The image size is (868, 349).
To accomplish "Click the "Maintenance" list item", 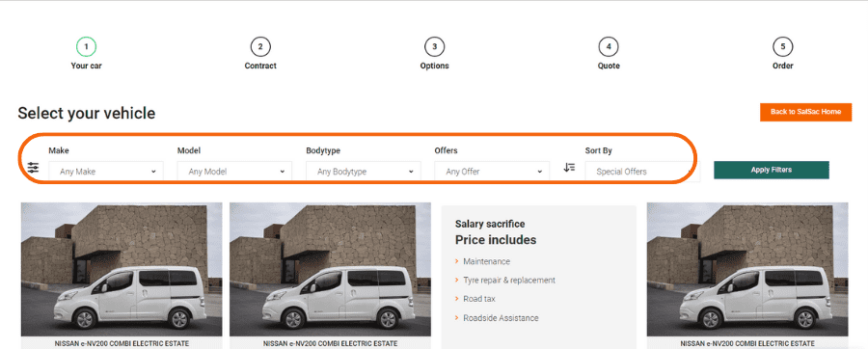I will coord(487,261).
